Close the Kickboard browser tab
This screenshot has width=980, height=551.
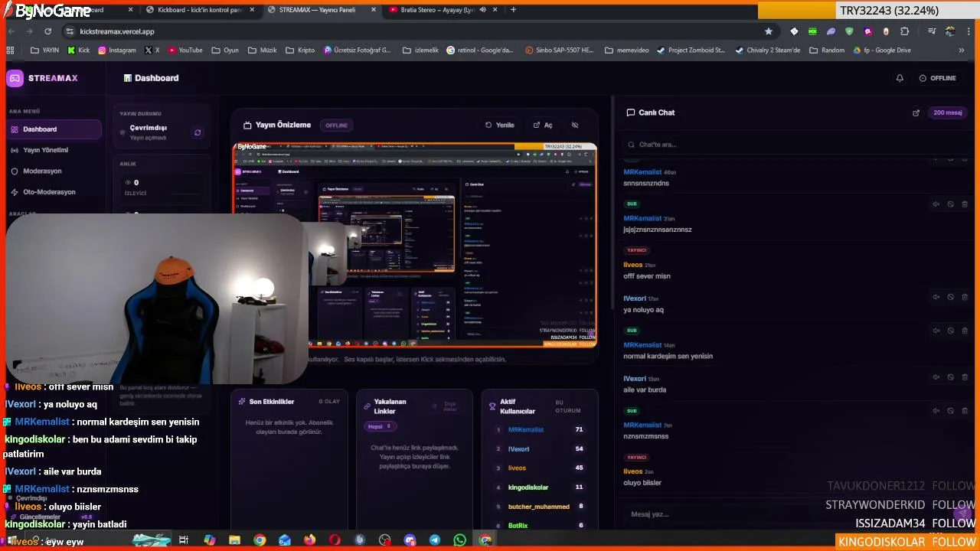pyautogui.click(x=252, y=10)
